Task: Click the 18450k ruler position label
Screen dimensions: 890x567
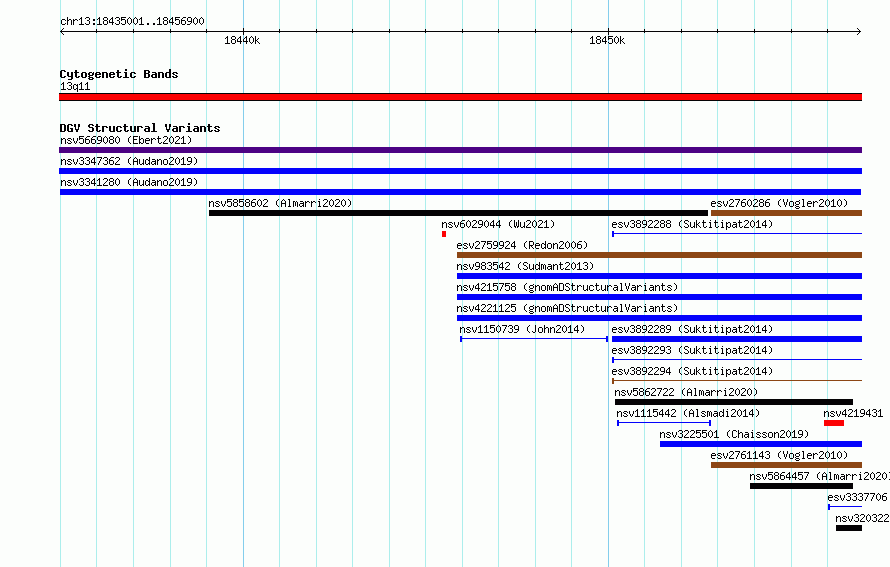Action: click(607, 40)
